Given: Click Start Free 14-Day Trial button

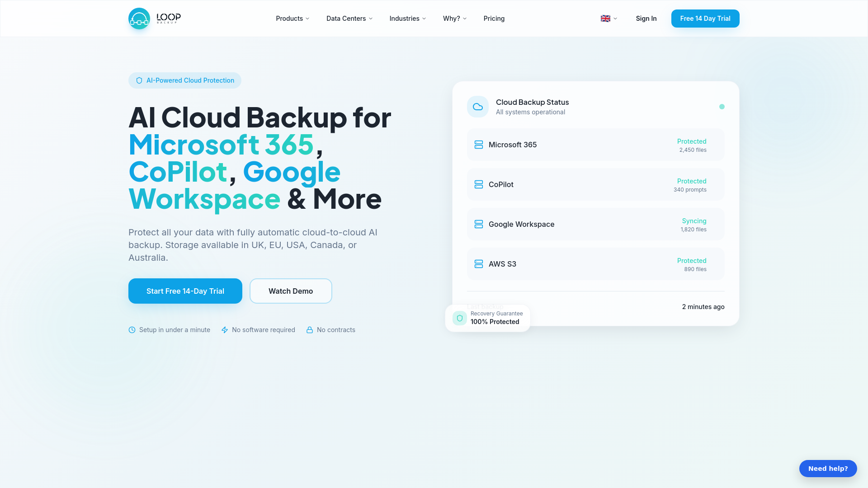Looking at the screenshot, I should tap(185, 291).
